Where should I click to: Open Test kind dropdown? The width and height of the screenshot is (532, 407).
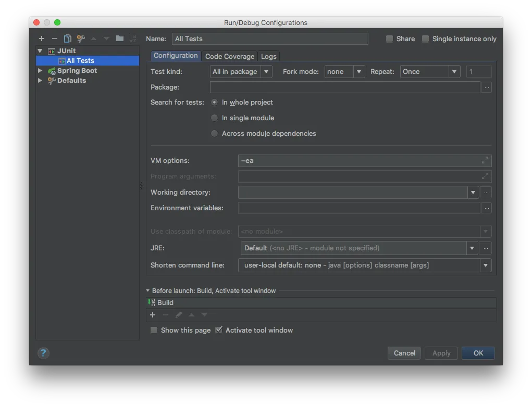[x=241, y=72]
